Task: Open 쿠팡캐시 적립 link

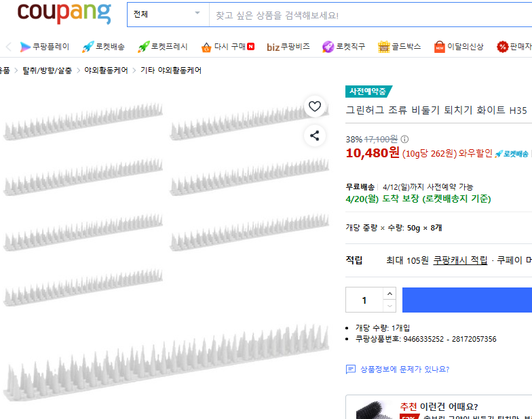Action: click(460, 260)
